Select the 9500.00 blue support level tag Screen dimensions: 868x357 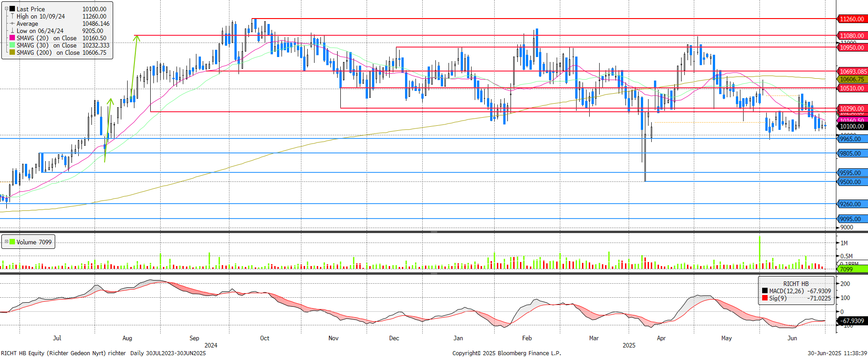click(853, 182)
